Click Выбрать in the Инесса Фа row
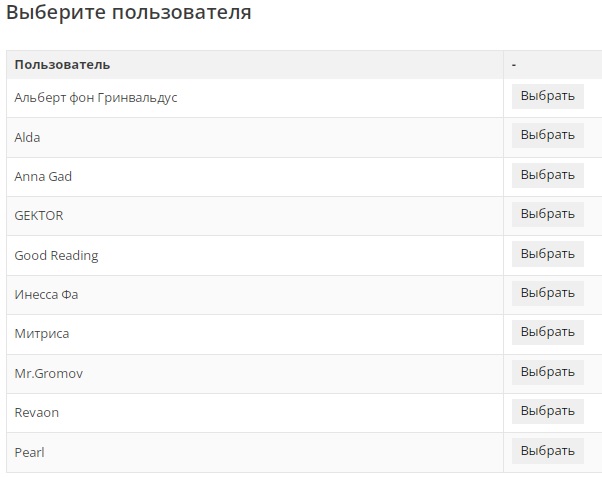The width and height of the screenshot is (602, 477). pyautogui.click(x=547, y=293)
